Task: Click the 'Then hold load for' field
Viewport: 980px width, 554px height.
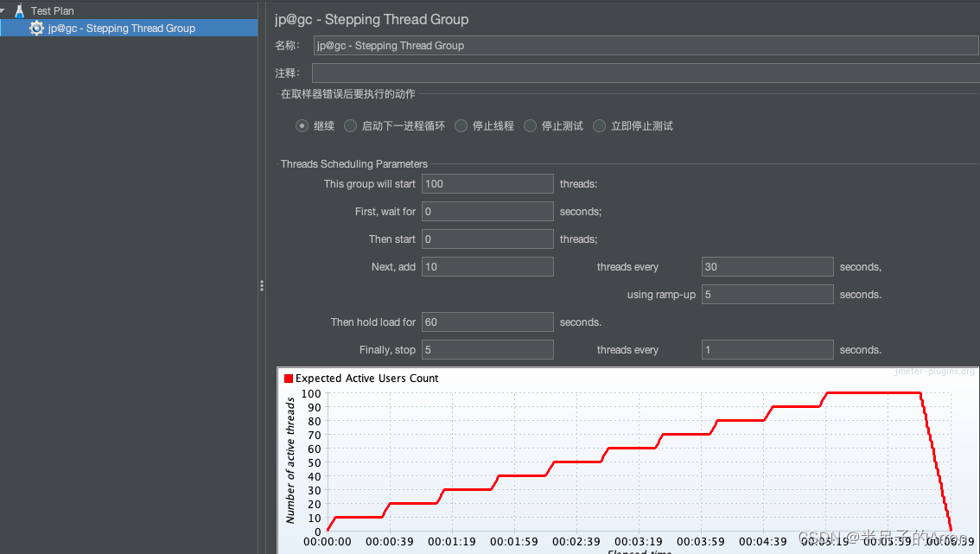Action: pos(487,322)
